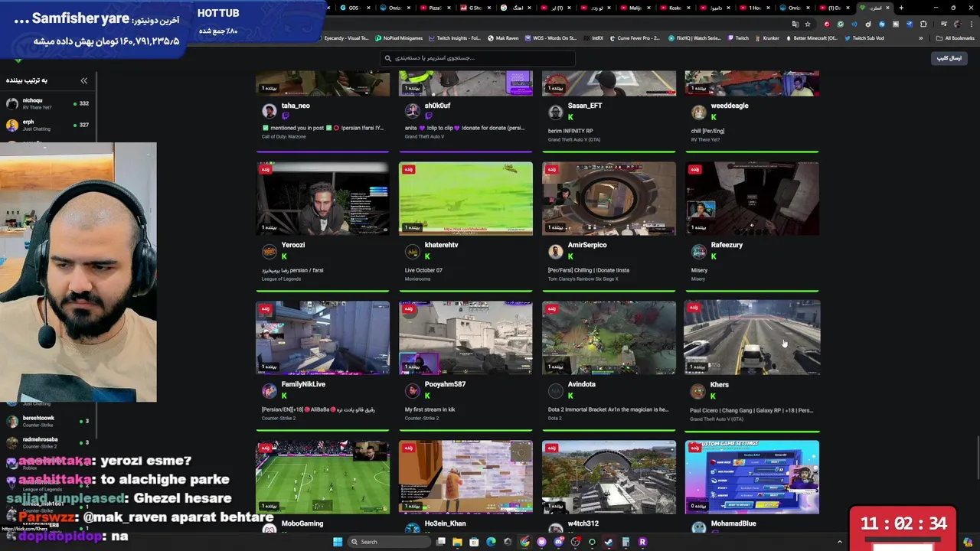
Task: Click the ارسال کلیپ button
Action: pos(949,58)
